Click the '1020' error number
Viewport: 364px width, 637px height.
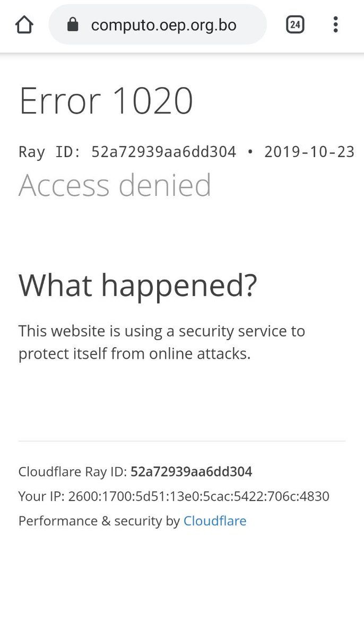153,101
